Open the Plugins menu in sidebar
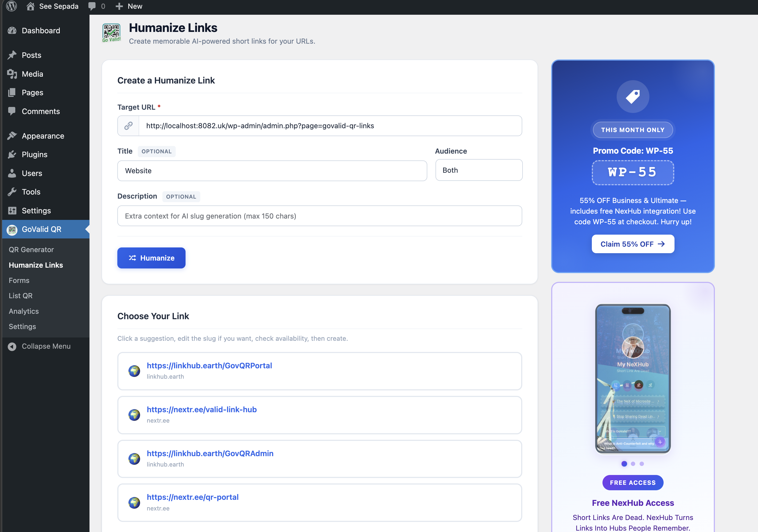This screenshot has height=532, width=758. click(34, 154)
